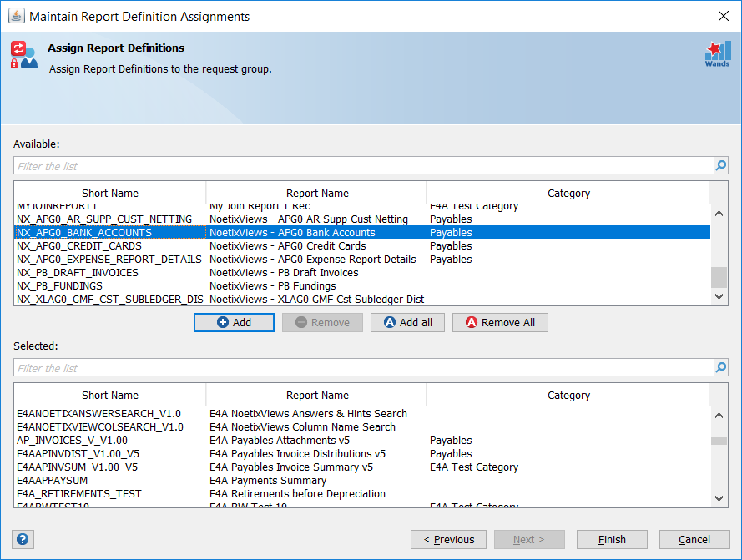Click the Java coffee cup title bar icon
This screenshot has height=560, width=742.
coord(16,15)
